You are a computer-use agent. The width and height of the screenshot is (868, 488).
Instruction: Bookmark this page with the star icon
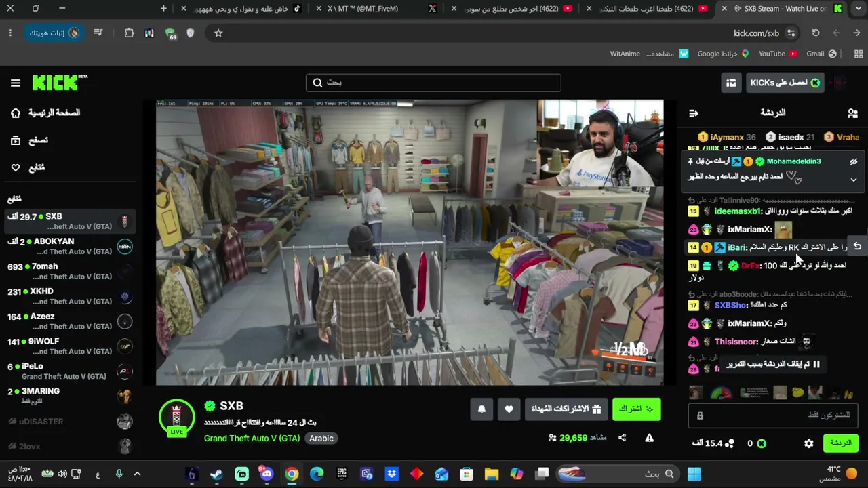point(218,33)
